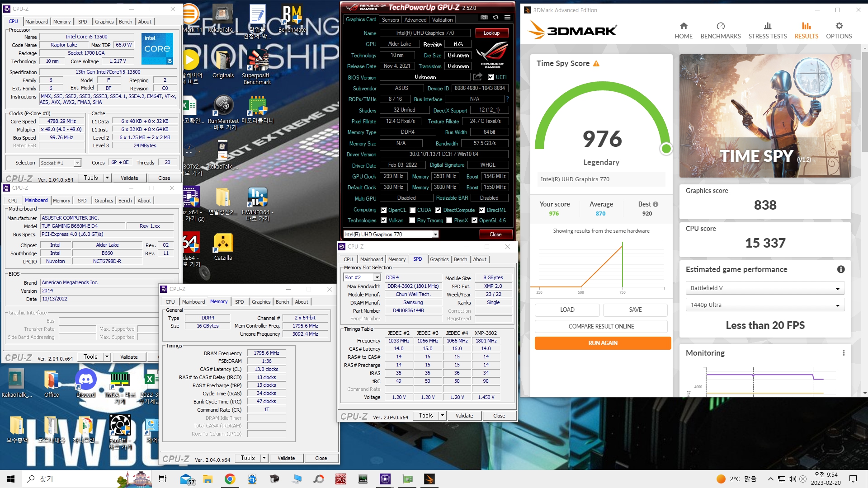The width and height of the screenshot is (868, 488).
Task: Open HWiNFO64 desktop shortcut
Action: click(257, 204)
